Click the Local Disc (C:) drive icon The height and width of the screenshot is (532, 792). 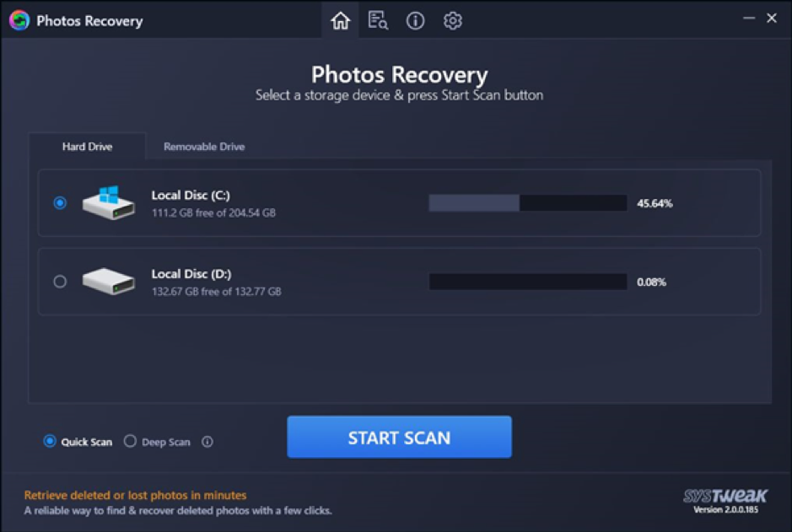tap(109, 202)
